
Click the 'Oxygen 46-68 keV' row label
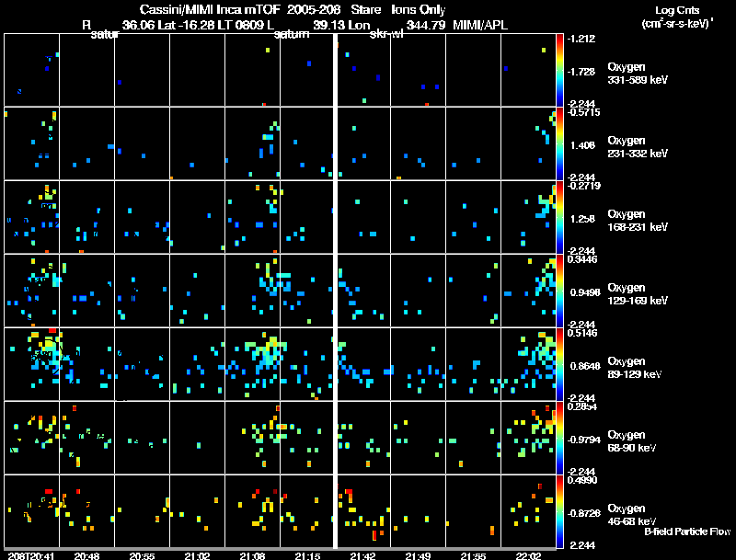tap(631, 515)
